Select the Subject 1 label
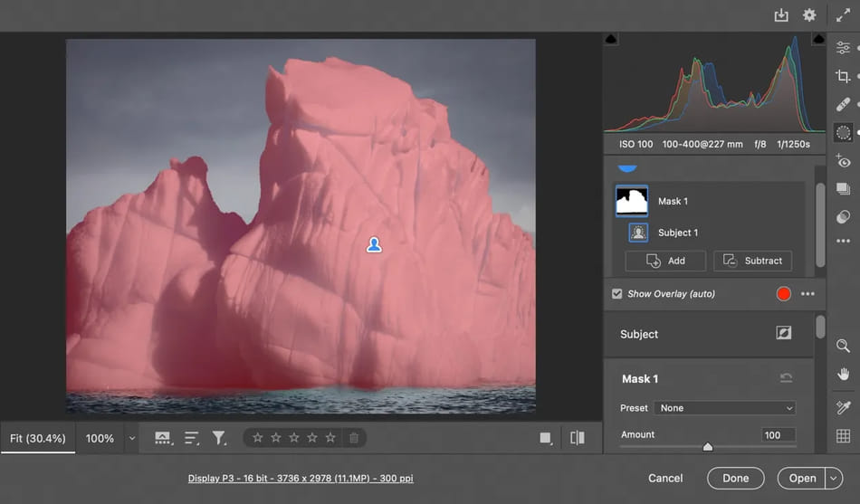The width and height of the screenshot is (860, 504). pos(678,233)
